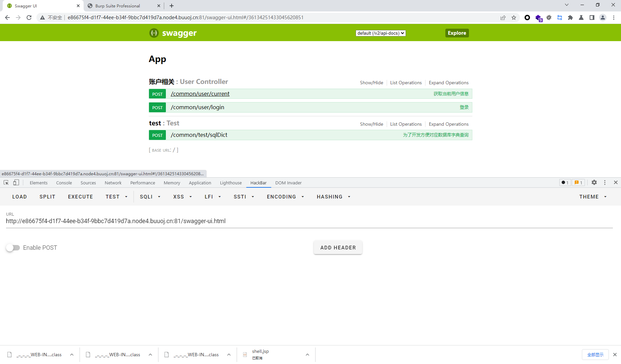The width and height of the screenshot is (621, 364).
Task: Click the share page icon in address bar
Action: (503, 18)
